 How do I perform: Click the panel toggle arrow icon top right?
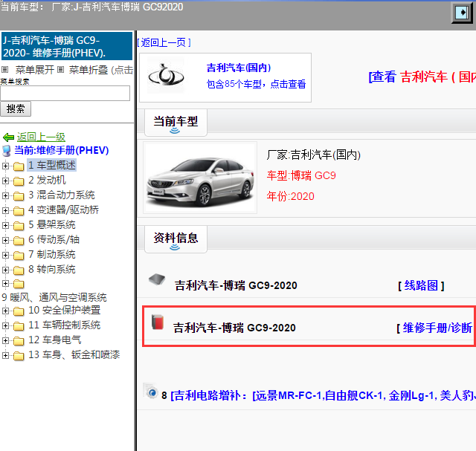(x=462, y=13)
